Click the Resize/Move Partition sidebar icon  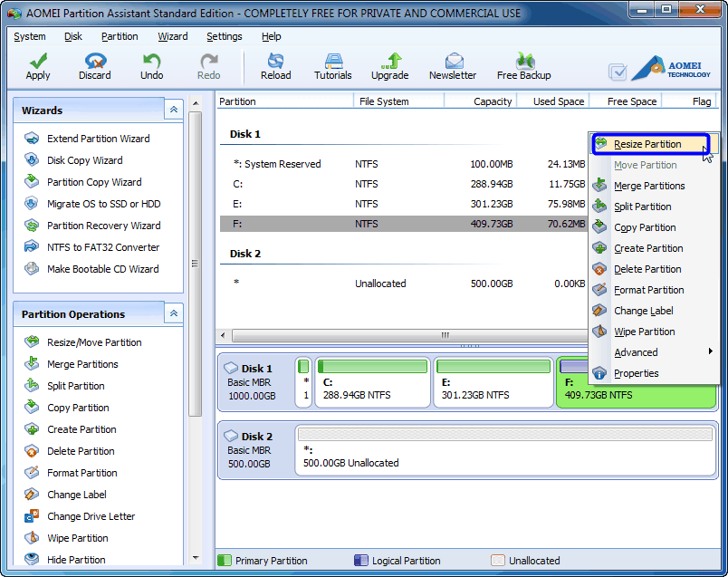(32, 341)
